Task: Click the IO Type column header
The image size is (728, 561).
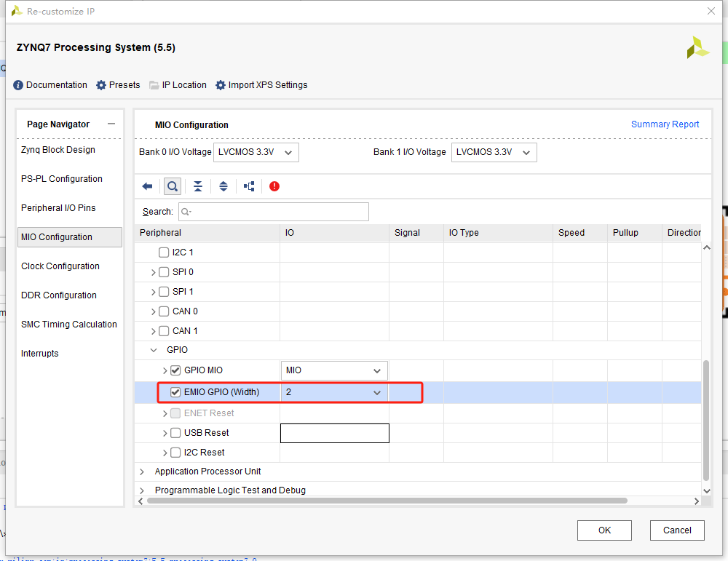Action: coord(498,233)
